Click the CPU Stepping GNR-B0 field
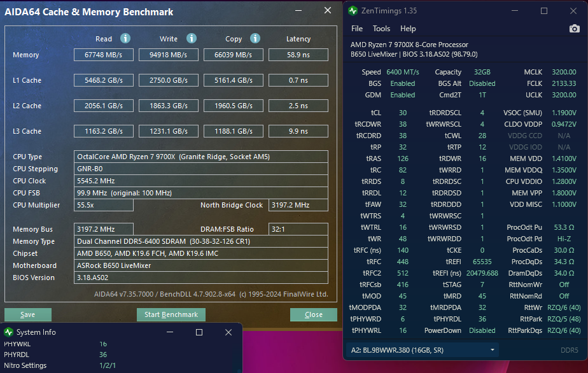Screen dimensions: 588x373 201,169
